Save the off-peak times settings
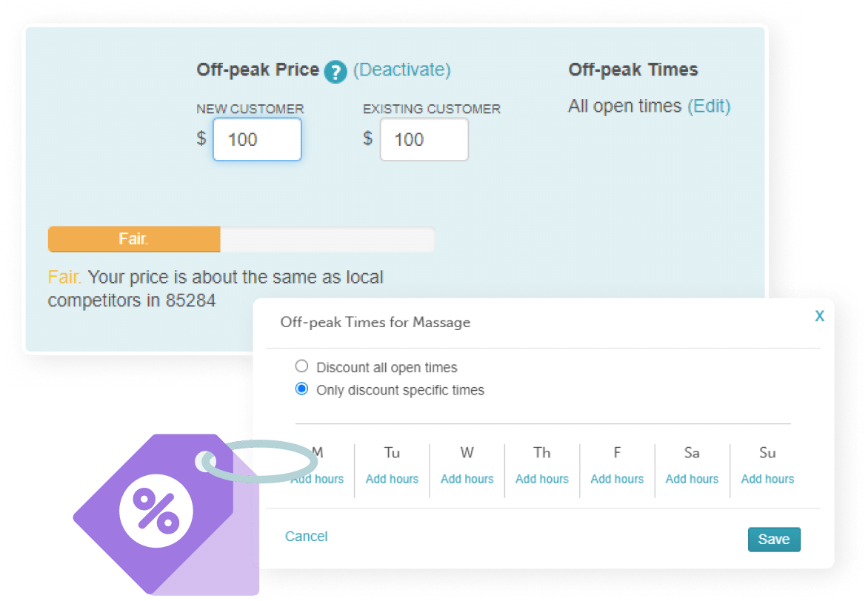 pos(774,539)
